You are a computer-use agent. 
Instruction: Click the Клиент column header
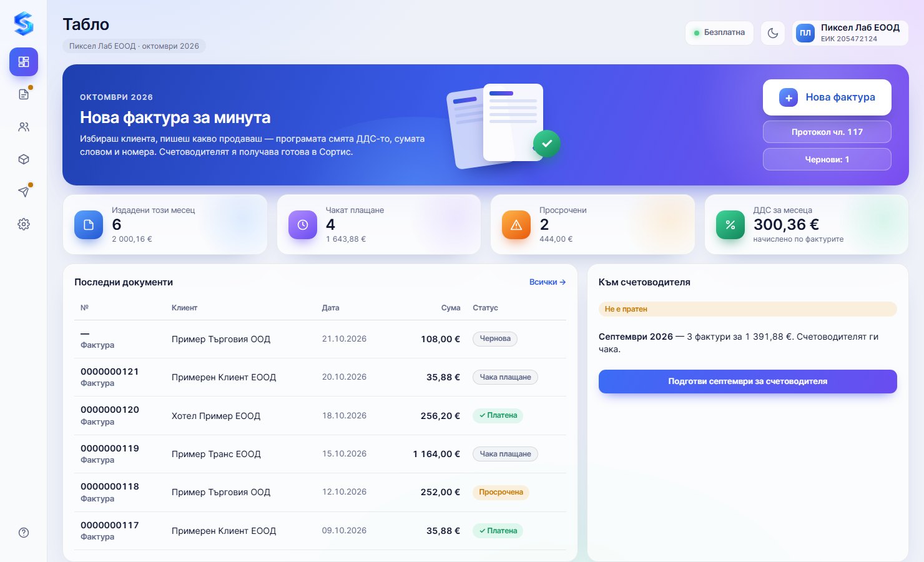click(184, 308)
